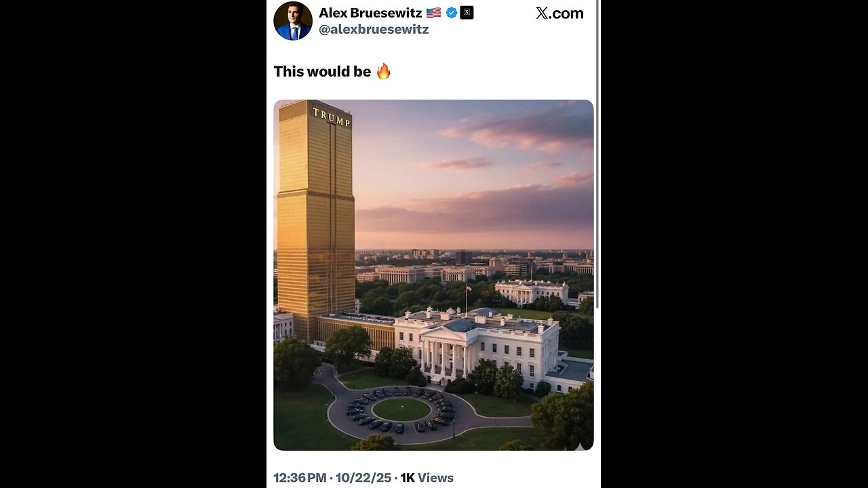This screenshot has width=868, height=488.
Task: Click the TRUMP lettering on the tower
Action: pyautogui.click(x=332, y=117)
